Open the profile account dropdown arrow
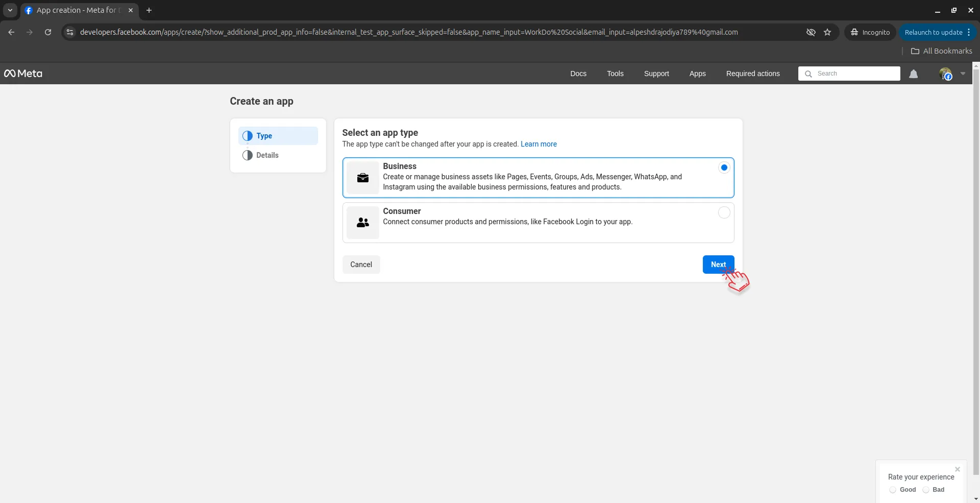The image size is (980, 503). pos(964,74)
